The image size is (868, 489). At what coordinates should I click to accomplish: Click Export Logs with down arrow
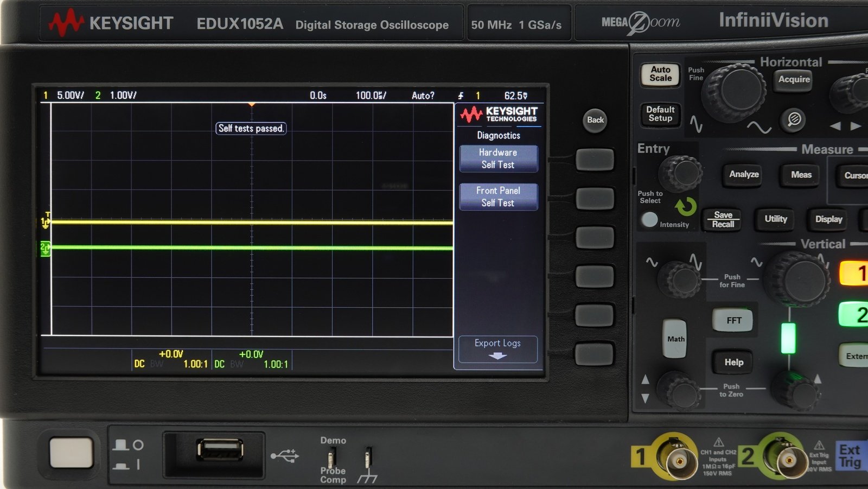pos(497,350)
